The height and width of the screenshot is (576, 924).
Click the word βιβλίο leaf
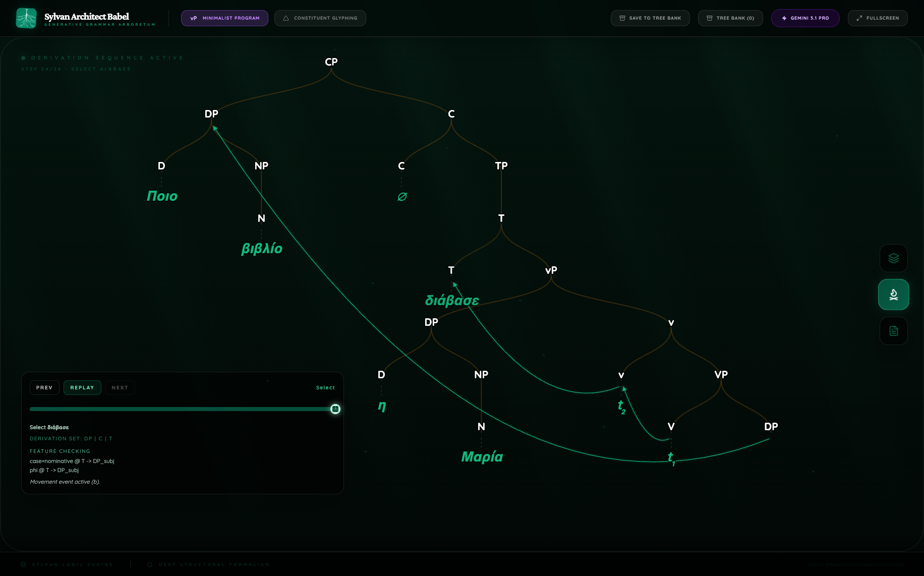pyautogui.click(x=262, y=249)
